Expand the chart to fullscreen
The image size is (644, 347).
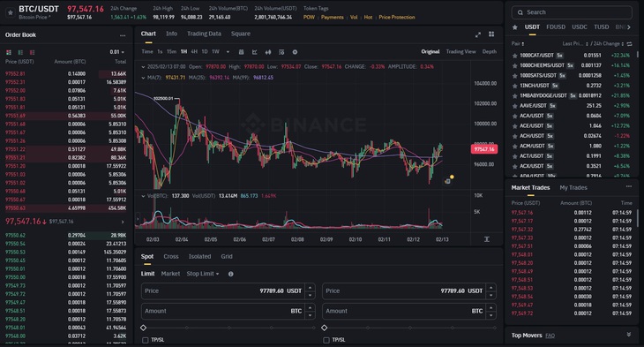point(477,34)
